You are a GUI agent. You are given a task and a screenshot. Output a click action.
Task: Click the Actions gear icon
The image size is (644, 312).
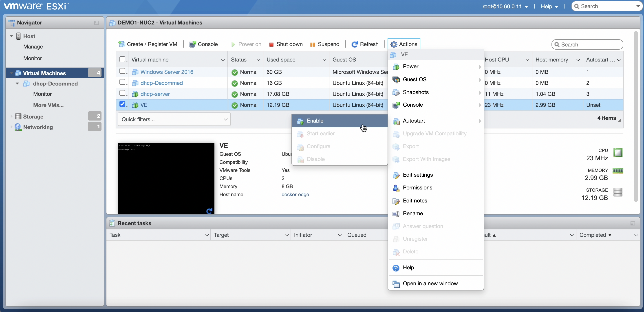[x=394, y=44]
